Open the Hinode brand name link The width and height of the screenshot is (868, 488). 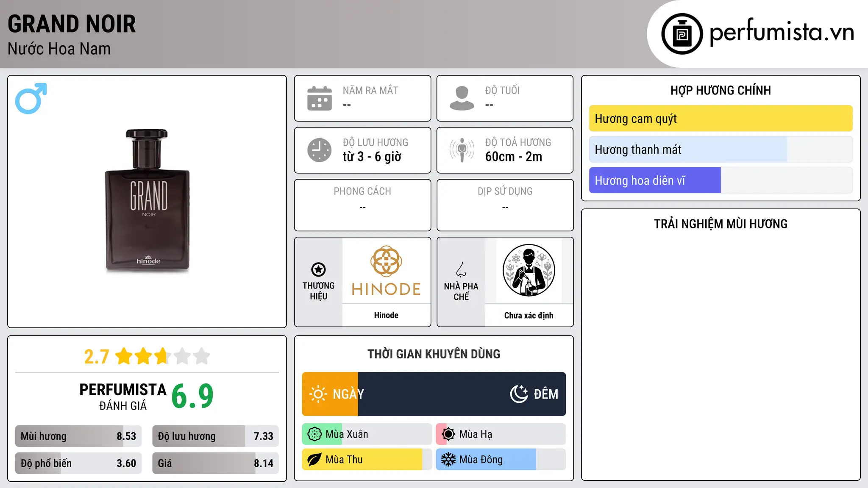tap(386, 315)
